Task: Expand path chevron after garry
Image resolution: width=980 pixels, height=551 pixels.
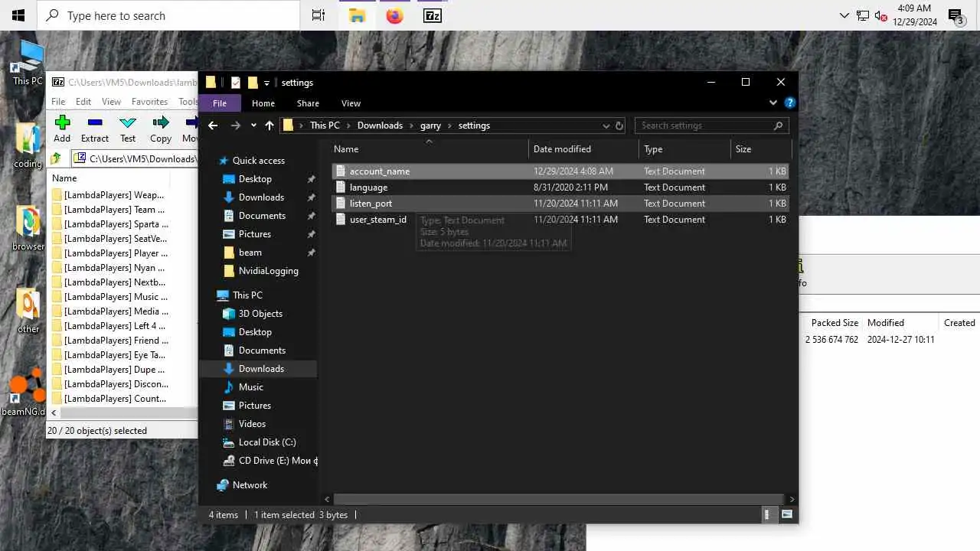Action: pos(449,126)
